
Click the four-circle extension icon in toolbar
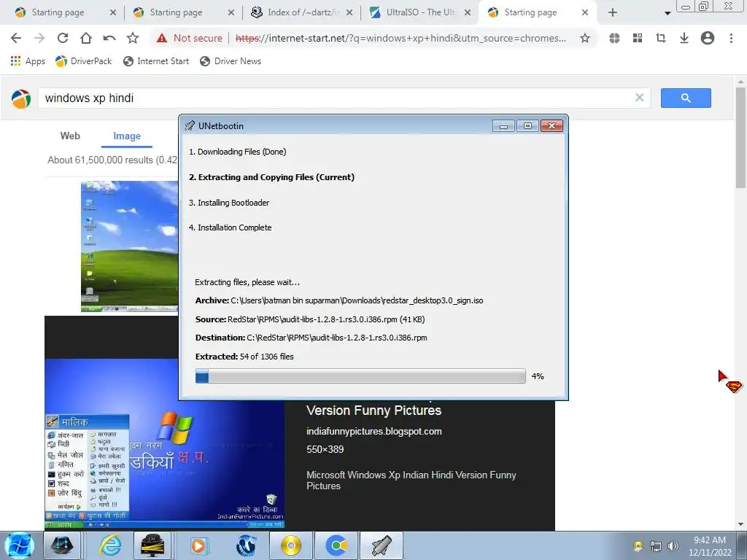(x=614, y=38)
